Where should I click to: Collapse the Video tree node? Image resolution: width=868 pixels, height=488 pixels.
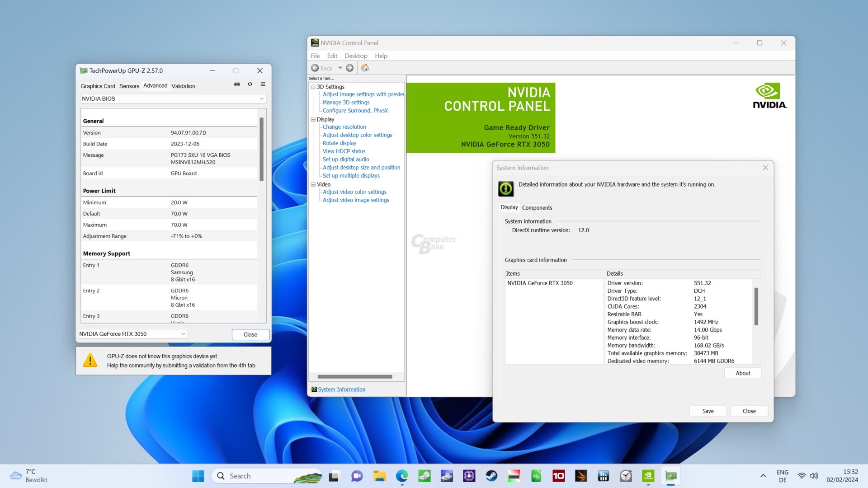click(x=313, y=184)
